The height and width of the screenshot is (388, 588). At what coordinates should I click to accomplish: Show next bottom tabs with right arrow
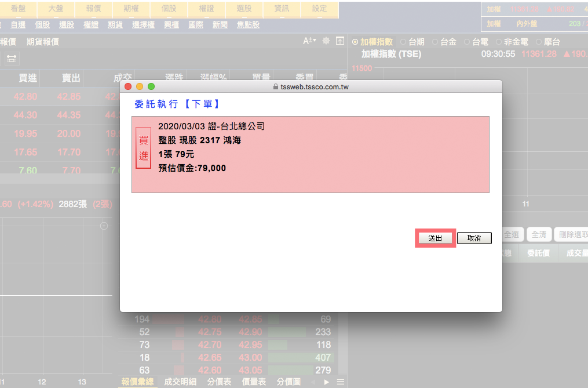click(327, 382)
